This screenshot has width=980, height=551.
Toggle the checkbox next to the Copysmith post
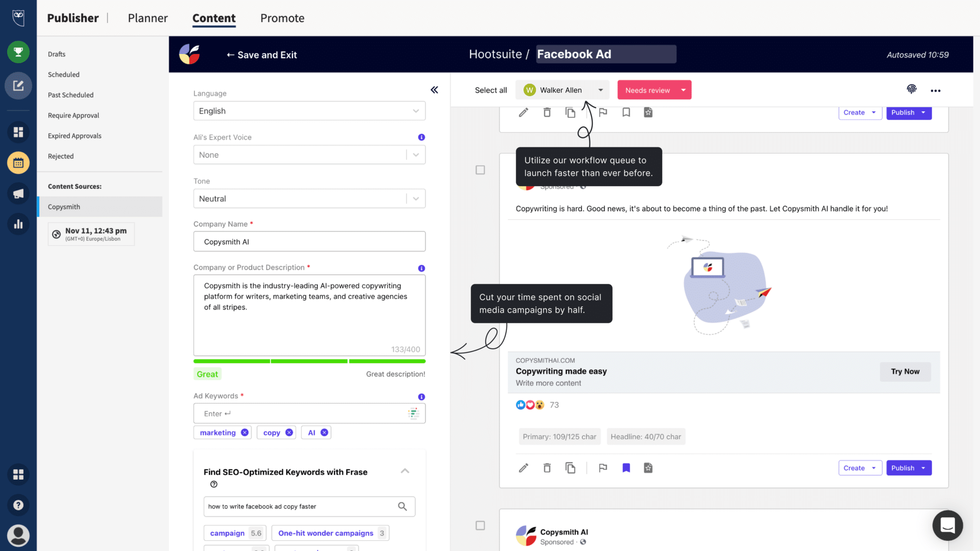click(x=480, y=170)
